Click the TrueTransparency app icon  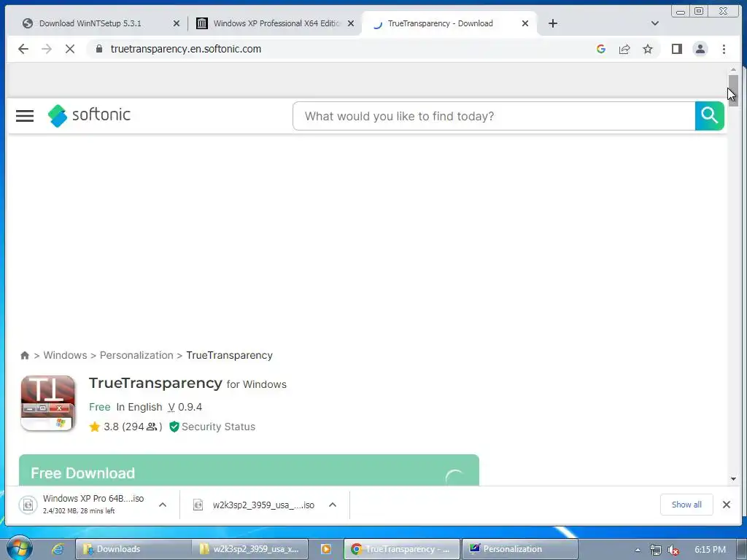pos(47,403)
